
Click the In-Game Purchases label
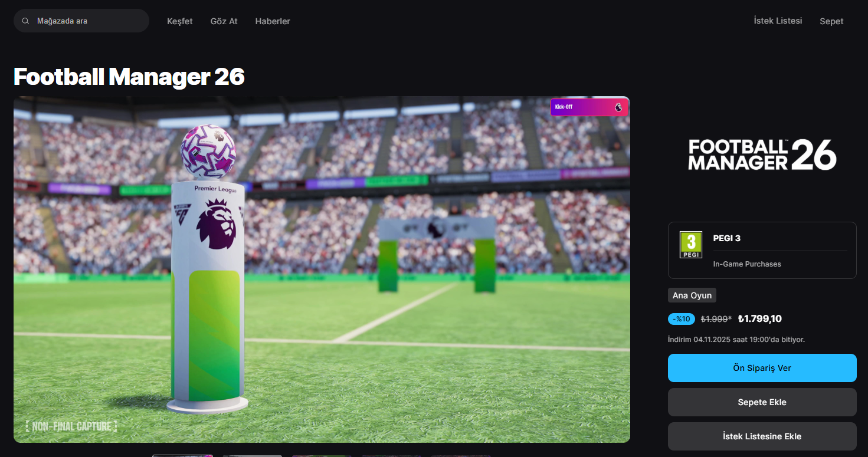click(x=747, y=264)
